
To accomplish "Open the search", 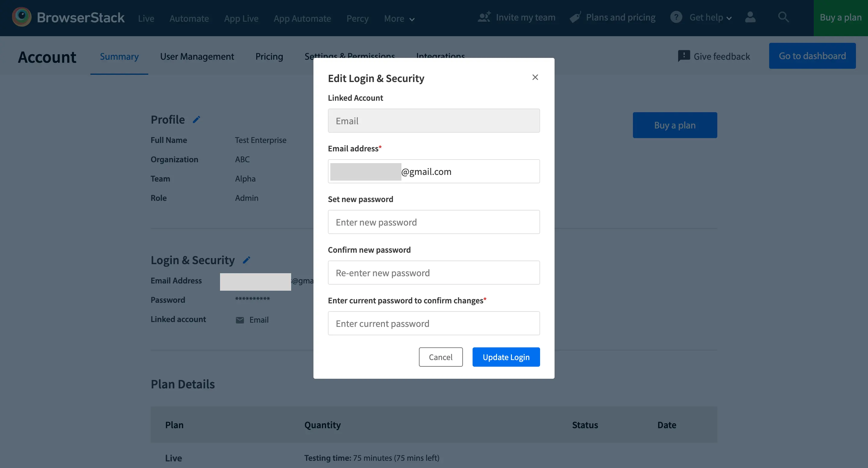I will click(784, 17).
